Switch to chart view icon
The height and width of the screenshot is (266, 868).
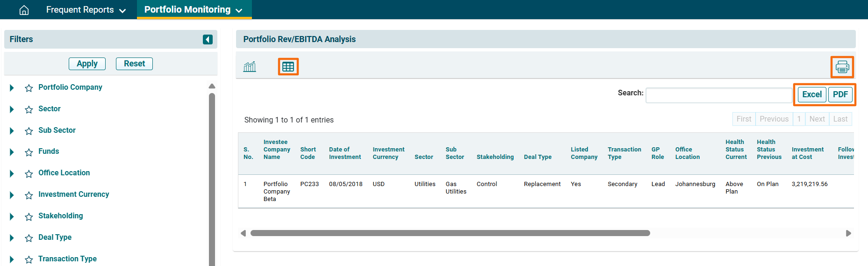(x=250, y=67)
